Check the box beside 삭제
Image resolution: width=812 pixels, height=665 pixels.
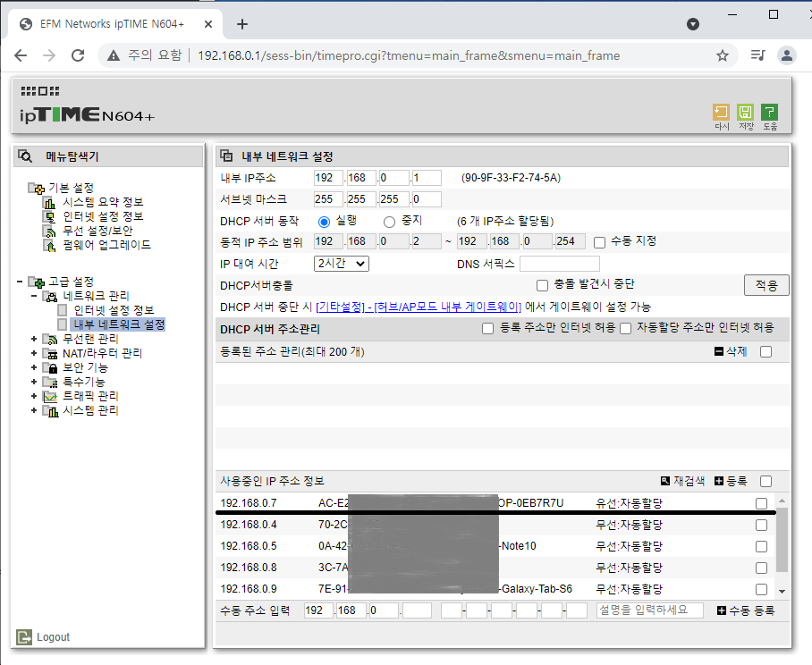tap(765, 352)
